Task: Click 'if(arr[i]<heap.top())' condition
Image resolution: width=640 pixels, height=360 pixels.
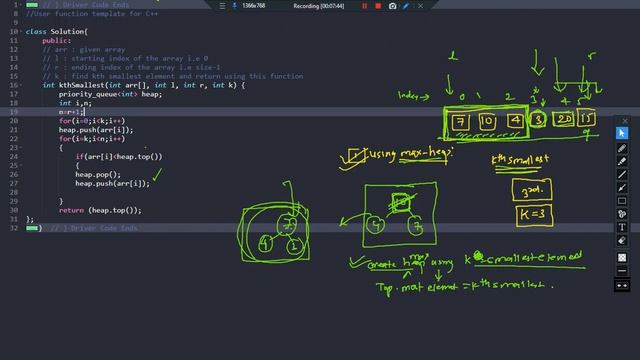Action: (x=119, y=157)
